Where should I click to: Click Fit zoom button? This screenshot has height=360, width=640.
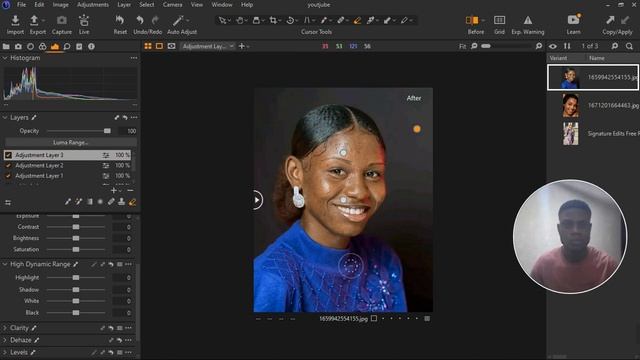462,47
